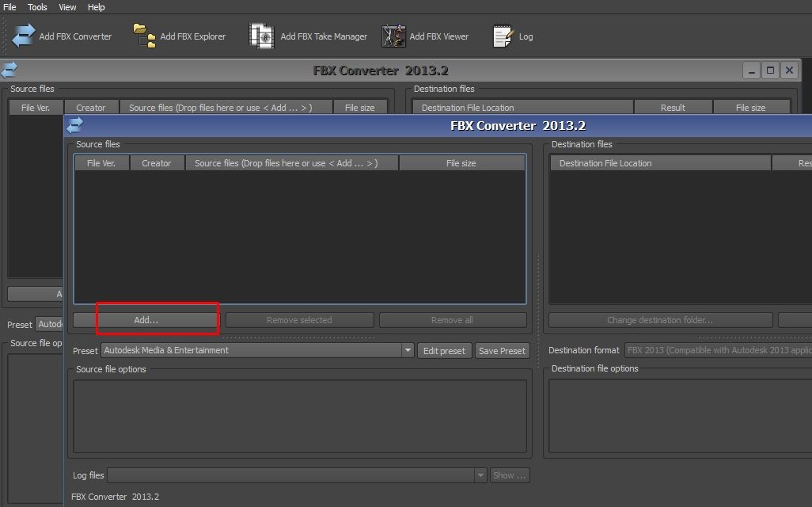The image size is (812, 507).
Task: Click the front FBX Converter window title icon
Action: click(x=74, y=125)
